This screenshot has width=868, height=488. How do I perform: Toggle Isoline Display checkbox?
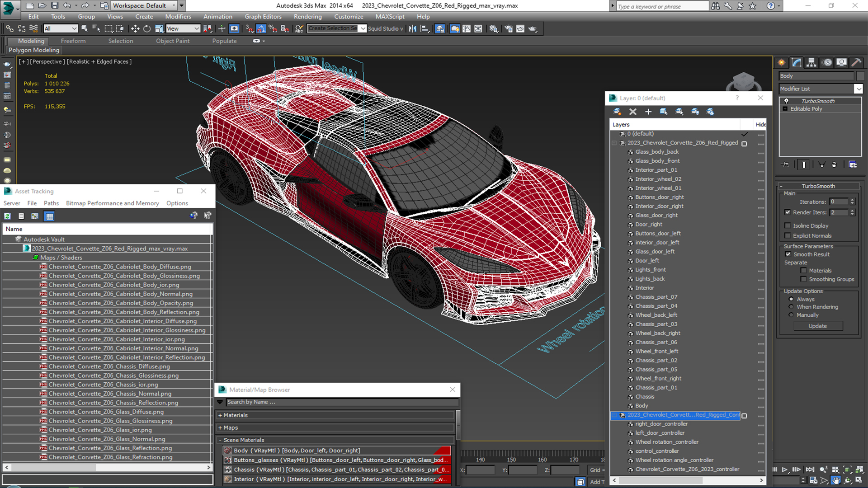tap(788, 225)
